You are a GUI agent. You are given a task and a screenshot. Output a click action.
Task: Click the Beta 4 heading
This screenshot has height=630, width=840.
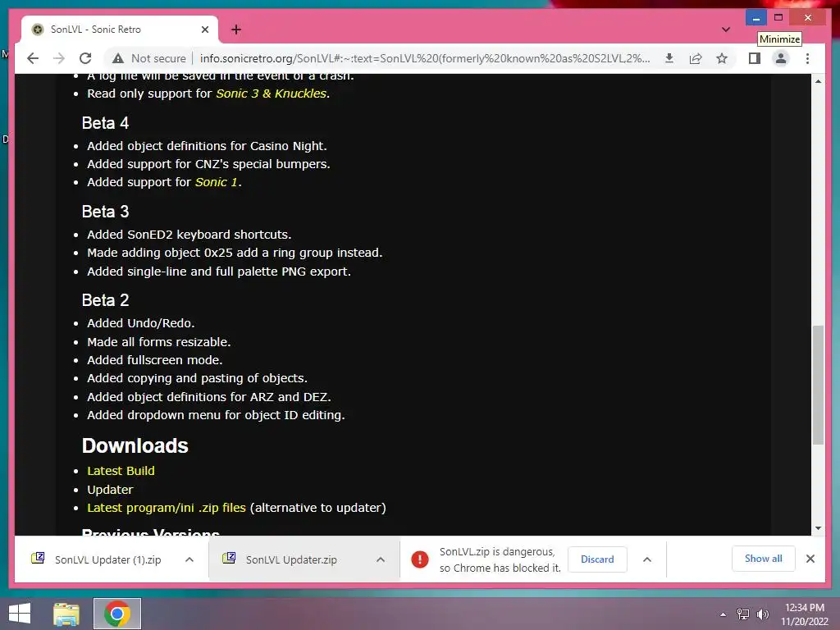105,123
